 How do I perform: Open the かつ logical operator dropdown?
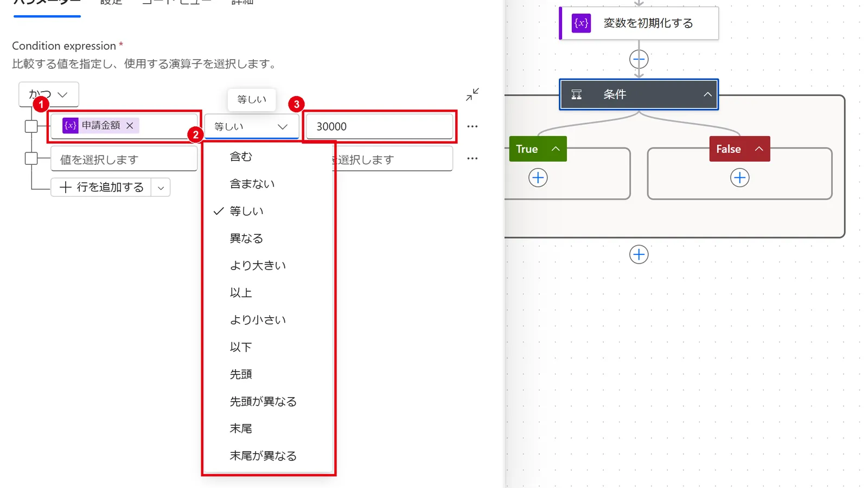point(49,94)
